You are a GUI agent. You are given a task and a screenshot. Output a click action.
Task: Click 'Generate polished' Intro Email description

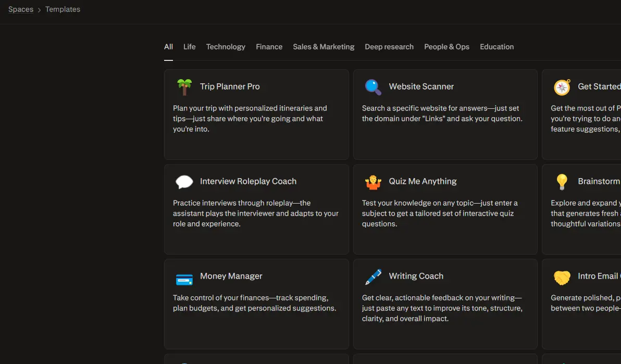pos(586,303)
